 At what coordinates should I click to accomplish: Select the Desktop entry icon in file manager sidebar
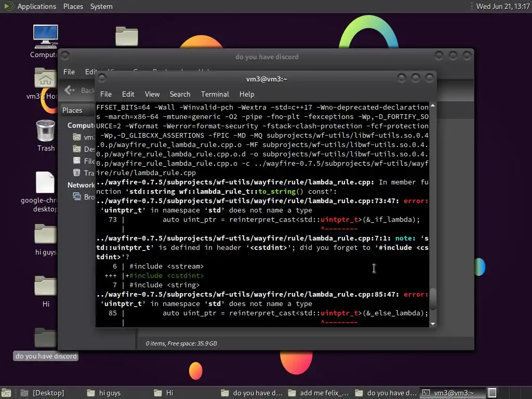[x=77, y=149]
